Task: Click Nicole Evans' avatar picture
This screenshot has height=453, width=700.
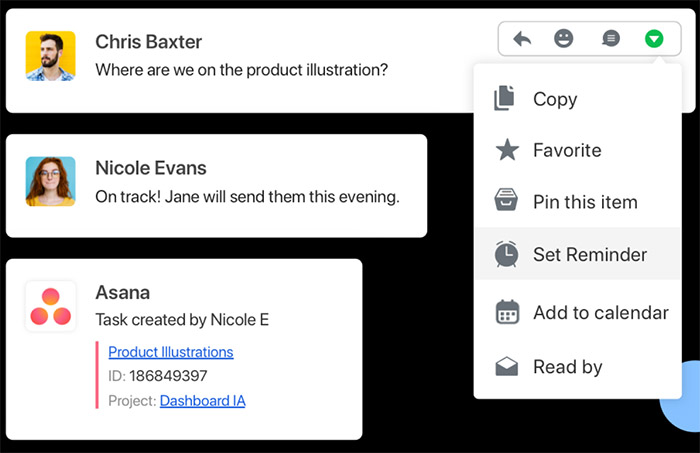Action: point(50,181)
